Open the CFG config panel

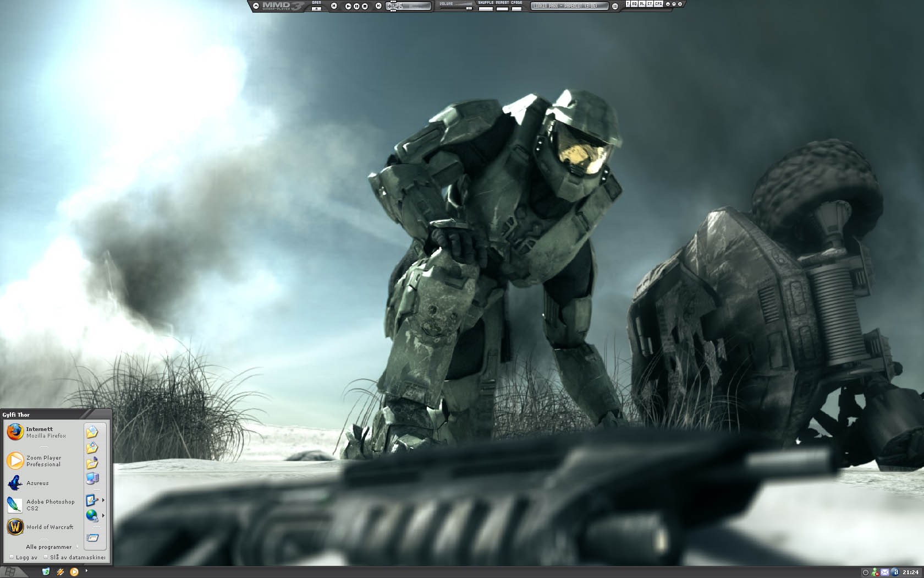click(x=658, y=4)
